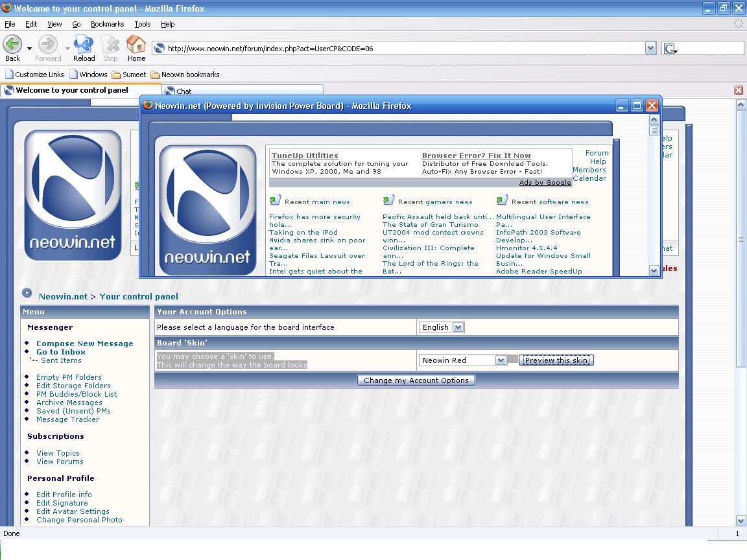Image resolution: width=747 pixels, height=560 pixels.
Task: Click the Reload page icon
Action: click(84, 45)
